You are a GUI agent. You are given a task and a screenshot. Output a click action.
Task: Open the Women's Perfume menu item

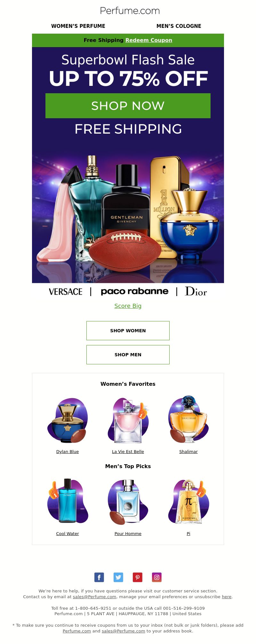(x=78, y=26)
